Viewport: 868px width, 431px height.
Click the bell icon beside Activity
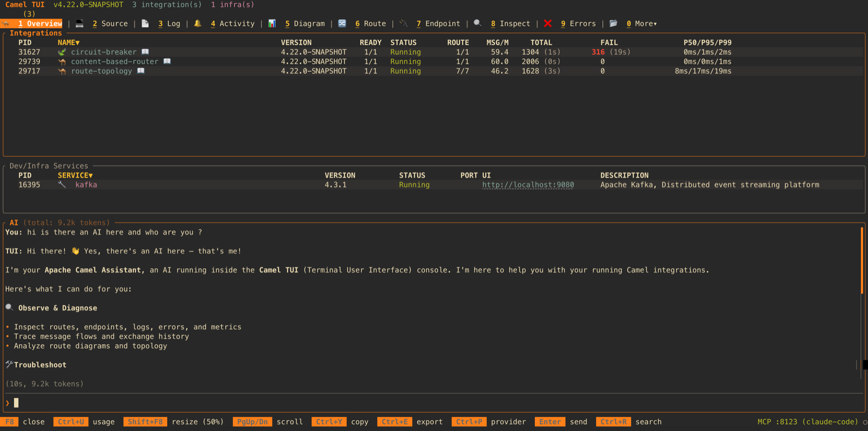click(x=197, y=23)
